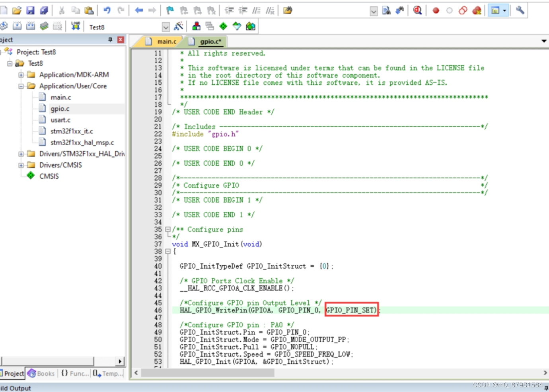549x392 pixels.
Task: Expand Application/MDK-ARM folder
Action: [x=21, y=75]
